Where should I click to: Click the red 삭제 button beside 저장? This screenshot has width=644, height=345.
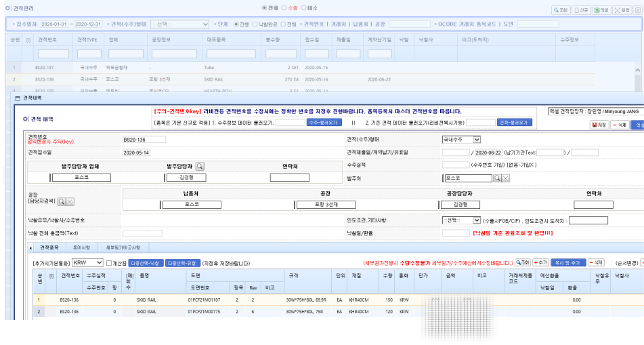tap(620, 125)
